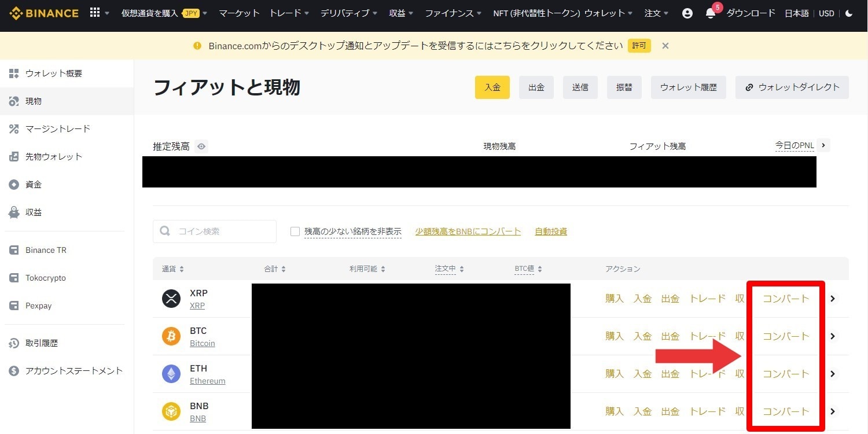Expand more actions arrow in XRP row
The image size is (868, 434).
833,299
